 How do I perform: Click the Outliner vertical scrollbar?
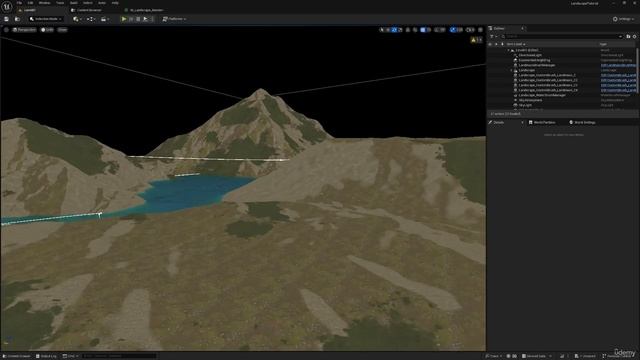[637, 71]
